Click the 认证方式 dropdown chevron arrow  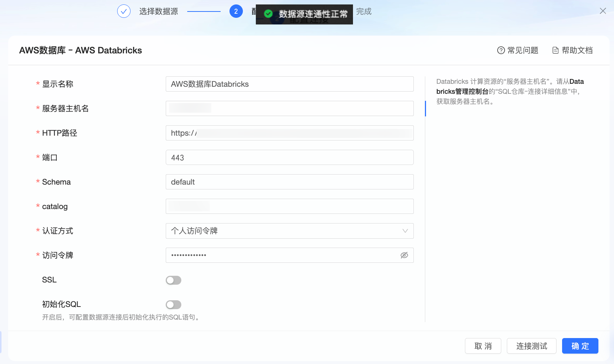405,231
